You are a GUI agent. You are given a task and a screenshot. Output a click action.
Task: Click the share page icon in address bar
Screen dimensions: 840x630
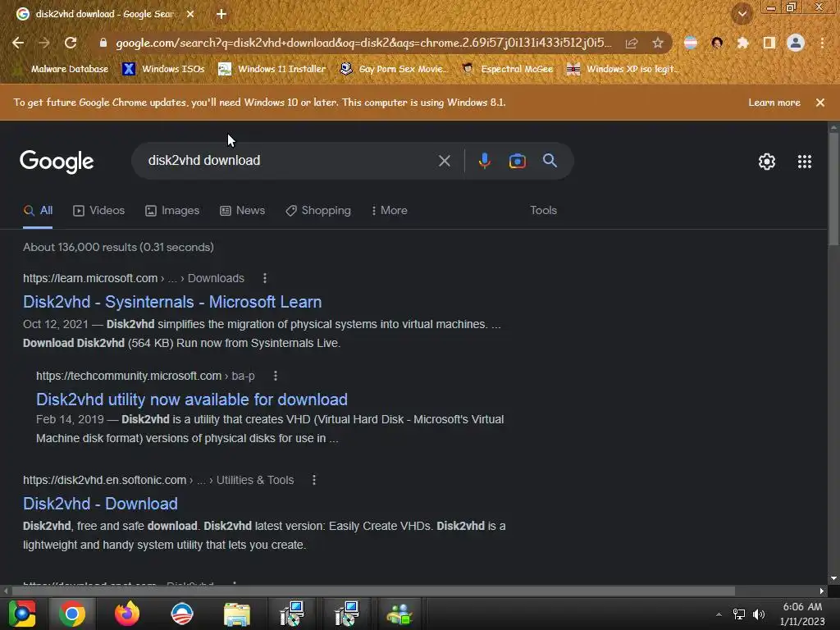point(632,43)
